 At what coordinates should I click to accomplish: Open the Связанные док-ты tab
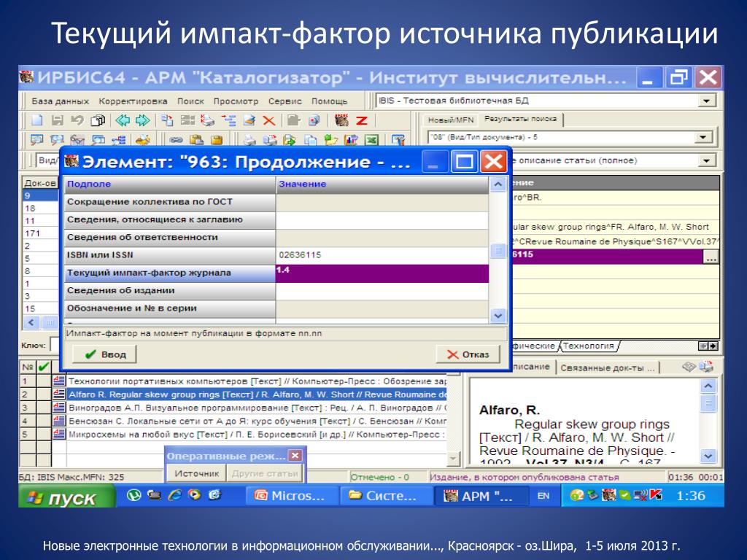click(608, 367)
